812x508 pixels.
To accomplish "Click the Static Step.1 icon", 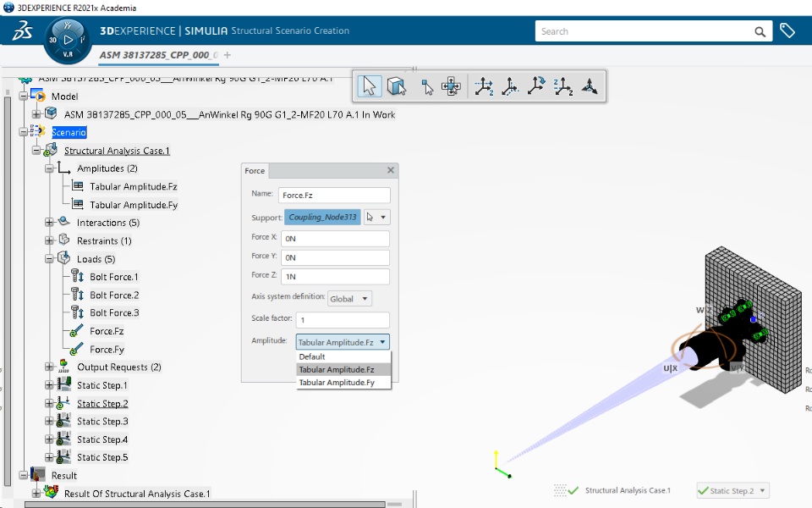I will click(x=63, y=384).
